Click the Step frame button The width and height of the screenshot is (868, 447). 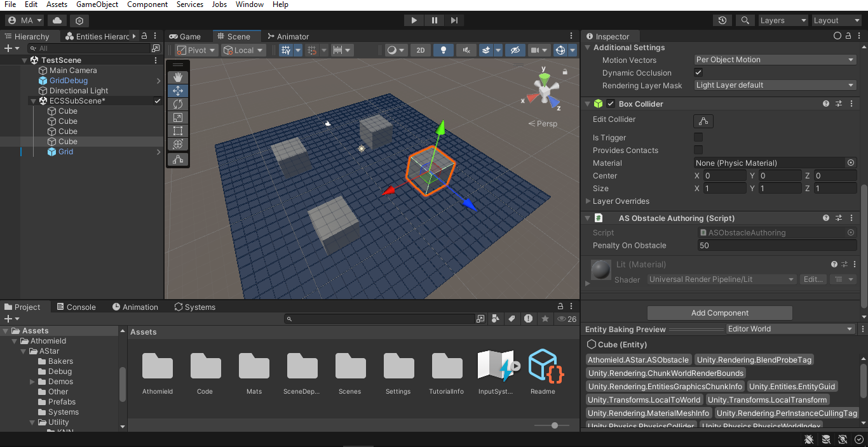pos(454,20)
